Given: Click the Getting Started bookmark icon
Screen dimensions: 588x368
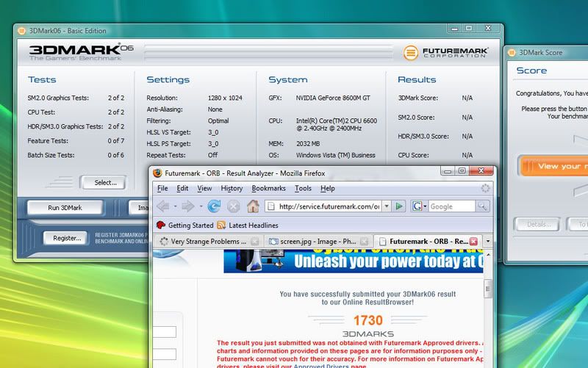Looking at the screenshot, I should (x=161, y=226).
